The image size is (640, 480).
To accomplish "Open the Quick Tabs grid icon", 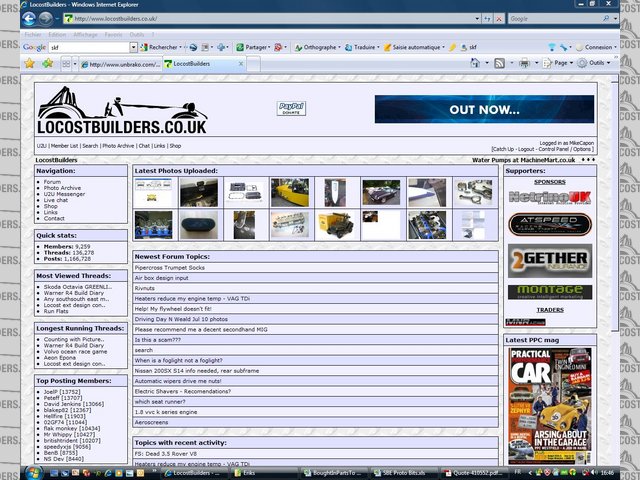I will (x=66, y=64).
